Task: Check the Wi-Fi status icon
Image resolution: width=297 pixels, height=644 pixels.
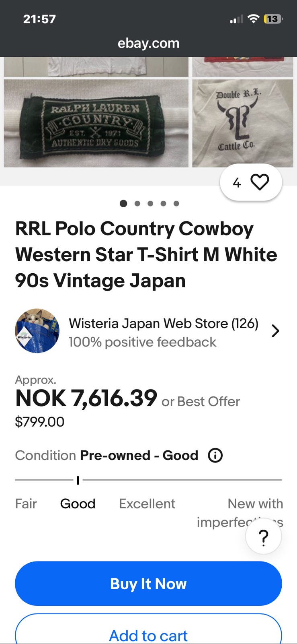Action: (253, 19)
